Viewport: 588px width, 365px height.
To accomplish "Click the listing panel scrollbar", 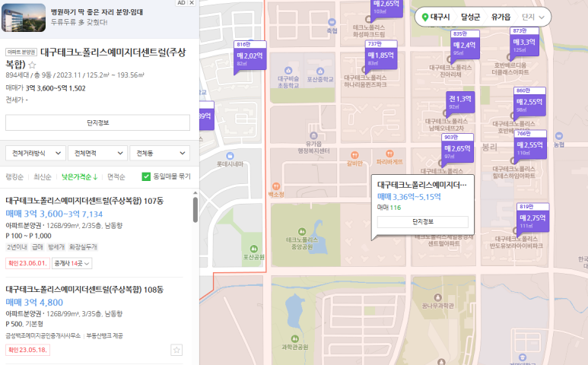I will (x=195, y=209).
